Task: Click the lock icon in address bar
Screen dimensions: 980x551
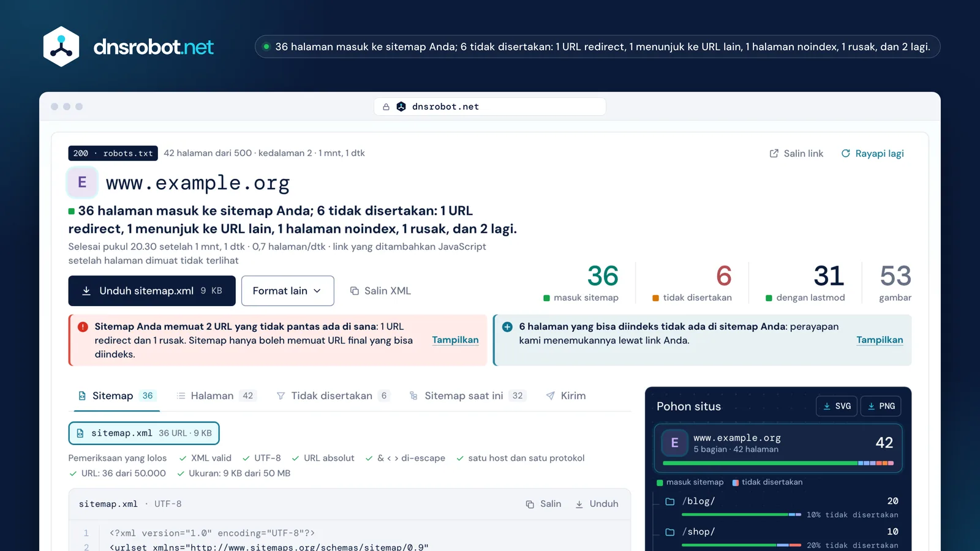Action: (x=386, y=107)
